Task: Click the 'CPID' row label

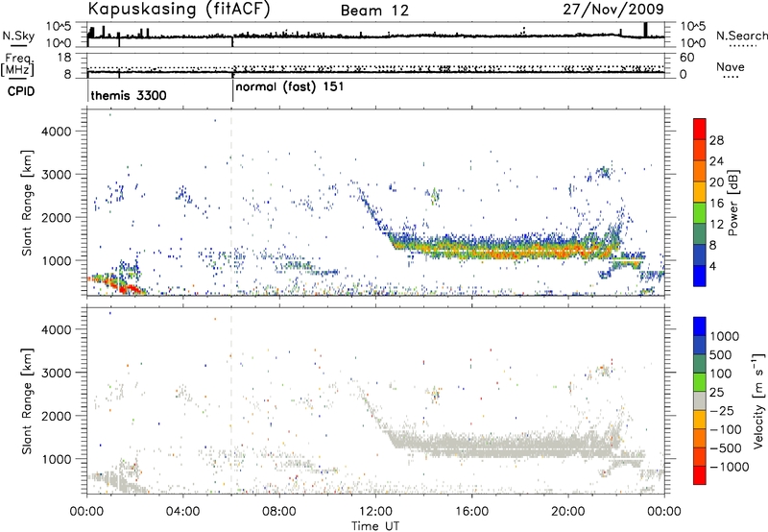Action: [21, 91]
